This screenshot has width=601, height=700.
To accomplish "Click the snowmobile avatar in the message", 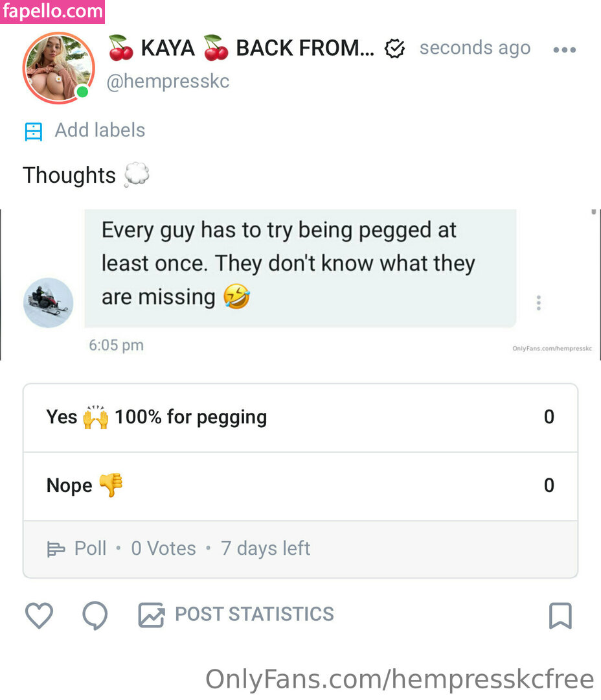I will (x=49, y=303).
